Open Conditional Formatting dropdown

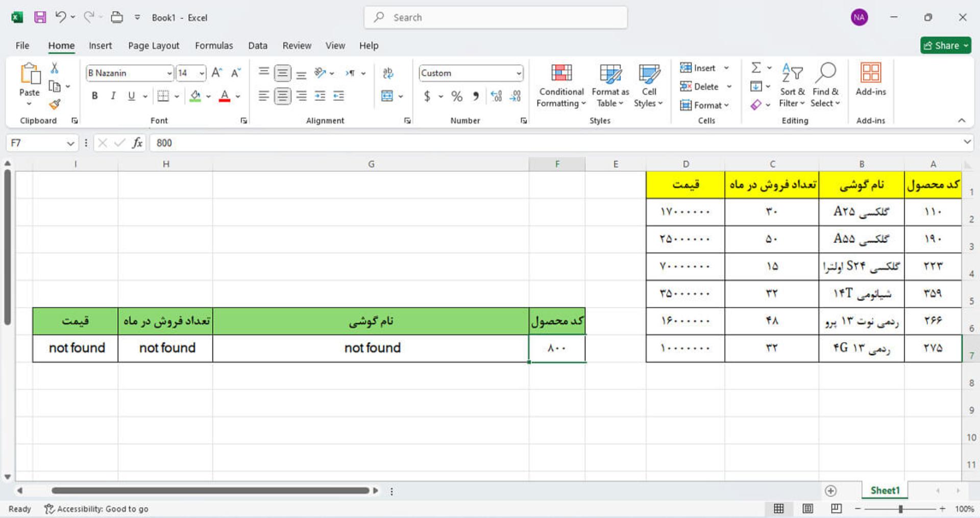(x=561, y=85)
